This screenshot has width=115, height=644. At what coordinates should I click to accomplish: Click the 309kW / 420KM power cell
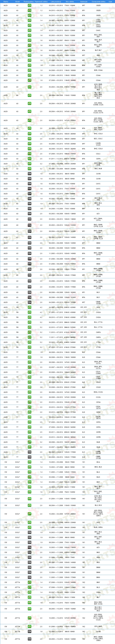70,307
